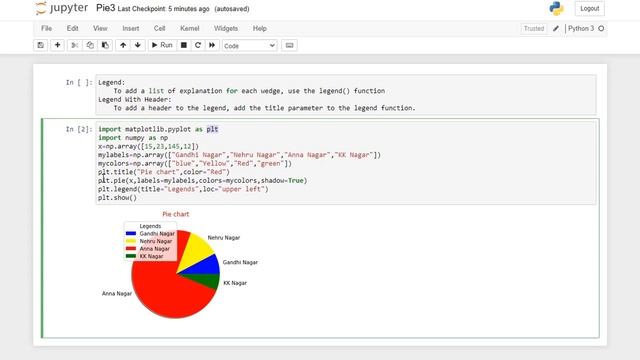Open the Cell menu
This screenshot has height=360, width=640.
coord(159,29)
